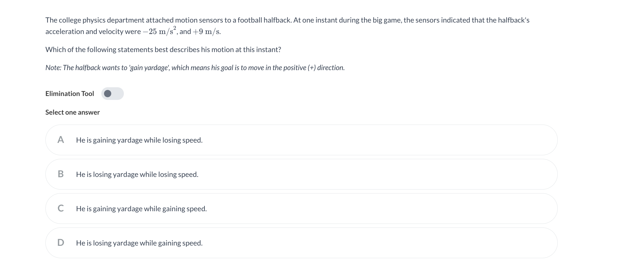Select "He is gaining yardage while losing speed"
Screen dimensions: 644x272
[x=139, y=140]
